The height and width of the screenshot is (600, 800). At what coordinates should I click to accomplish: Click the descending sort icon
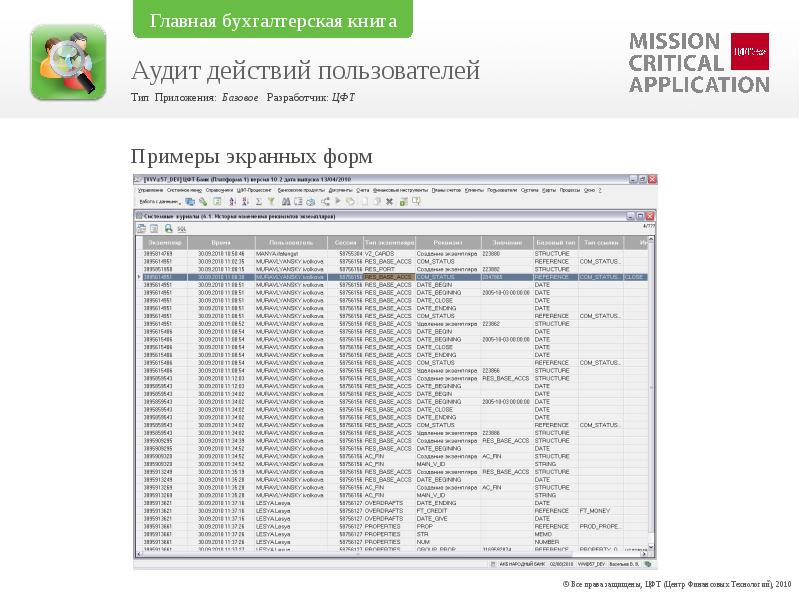pos(246,200)
